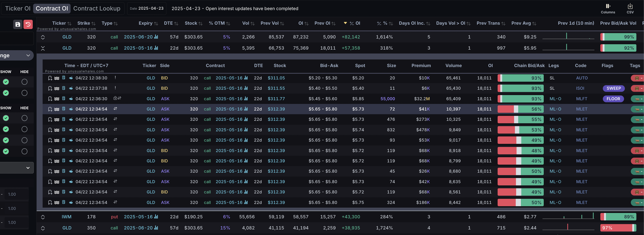The width and height of the screenshot is (644, 235).
Task: Toggle the Change in OI descending sort arrow
Action: (345, 23)
